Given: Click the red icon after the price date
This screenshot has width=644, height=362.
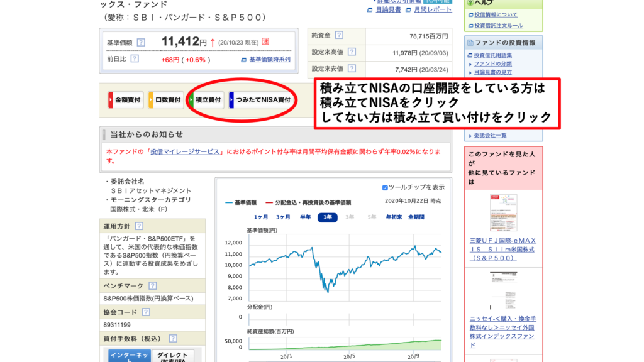Looking at the screenshot, I should 266,41.
